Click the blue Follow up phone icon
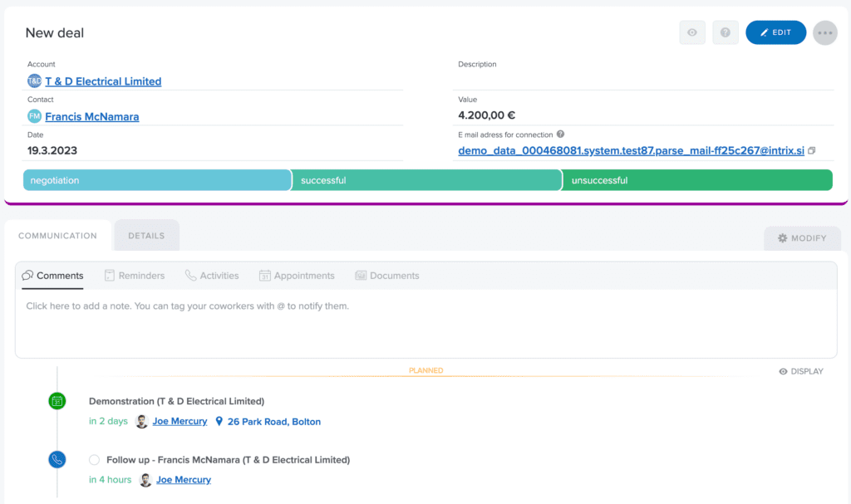Image resolution: width=851 pixels, height=504 pixels. coord(57,458)
